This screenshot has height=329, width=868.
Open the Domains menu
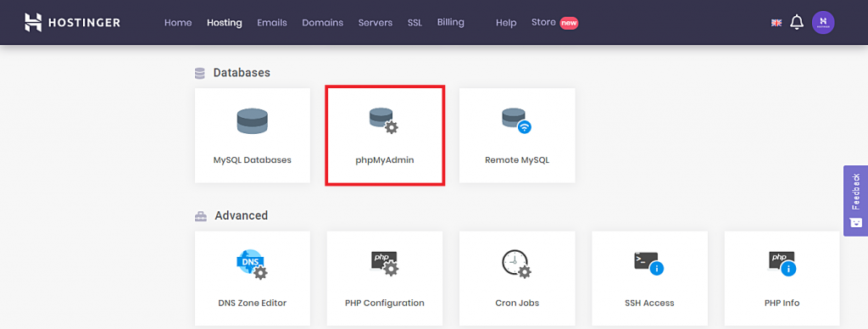(x=323, y=23)
